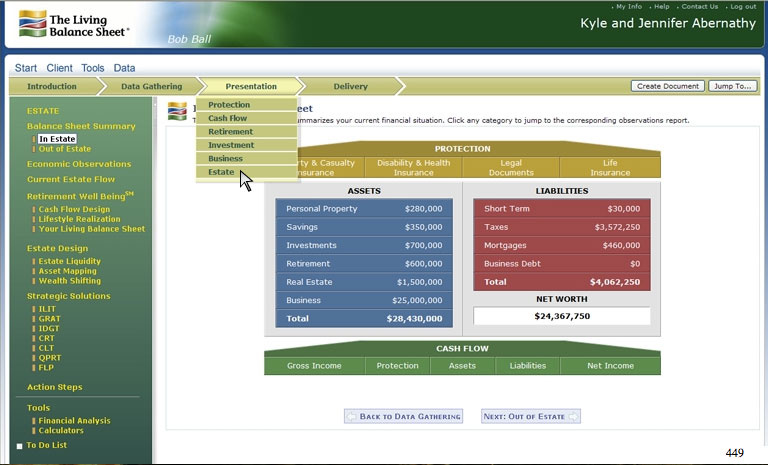Open FLP strategy in sidebar
Viewport: 768px width, 465px height.
coord(46,367)
